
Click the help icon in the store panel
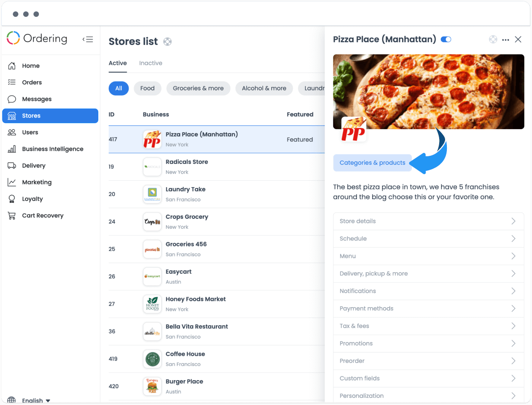(x=493, y=39)
